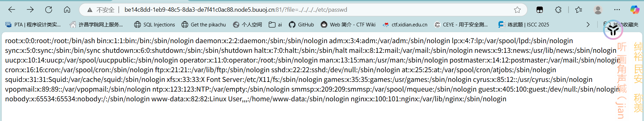Open Settings and more ellipsis menu
The width and height of the screenshot is (644, 121).
click(617, 10)
